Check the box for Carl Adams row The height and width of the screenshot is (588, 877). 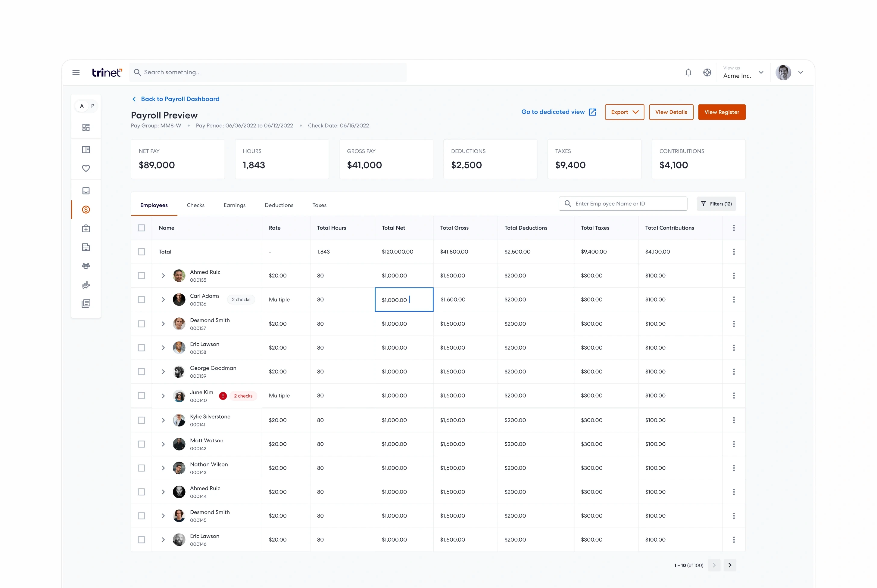tap(142, 300)
